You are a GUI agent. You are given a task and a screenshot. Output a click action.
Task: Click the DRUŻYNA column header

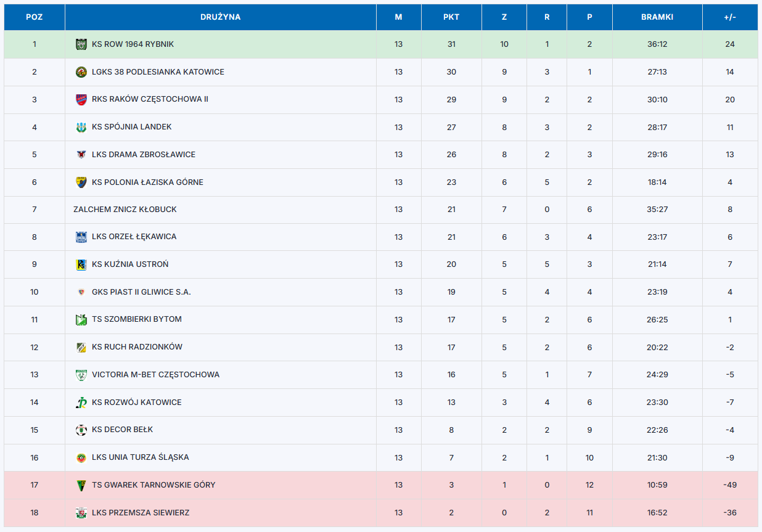pyautogui.click(x=220, y=17)
